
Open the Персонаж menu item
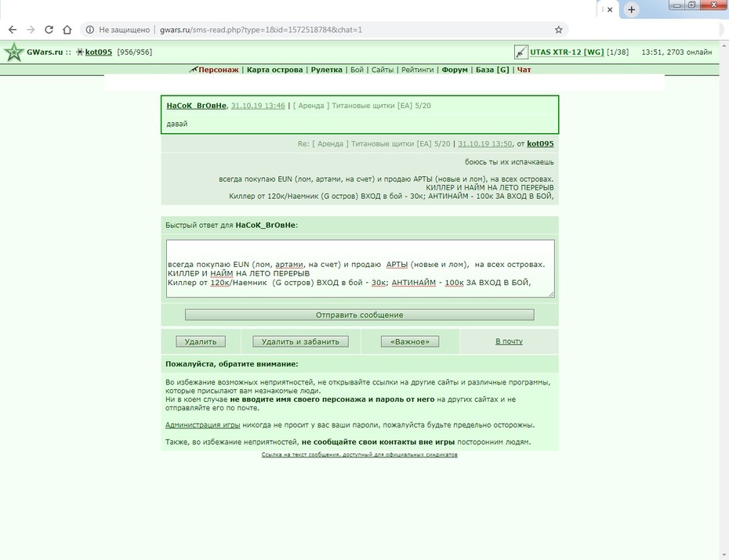[x=219, y=70]
